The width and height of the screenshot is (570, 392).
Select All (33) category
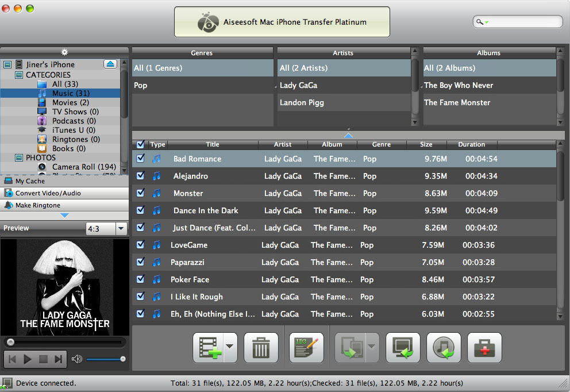click(65, 84)
